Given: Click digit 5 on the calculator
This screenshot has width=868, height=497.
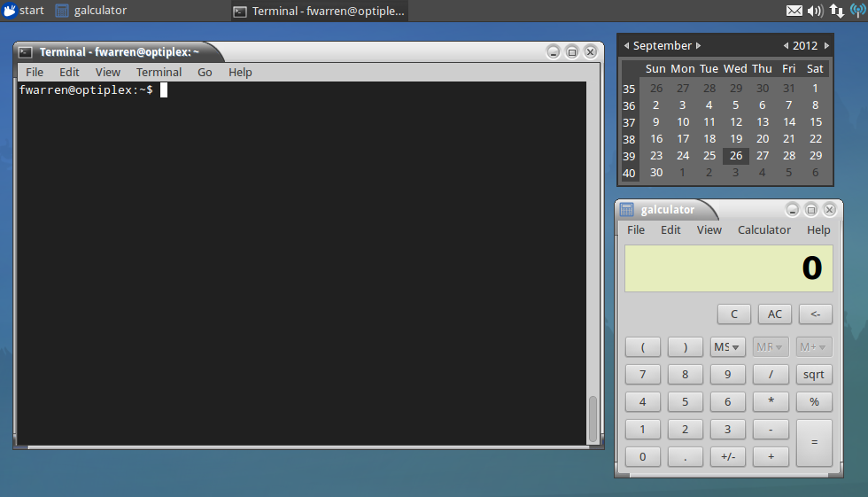Looking at the screenshot, I should (x=686, y=402).
